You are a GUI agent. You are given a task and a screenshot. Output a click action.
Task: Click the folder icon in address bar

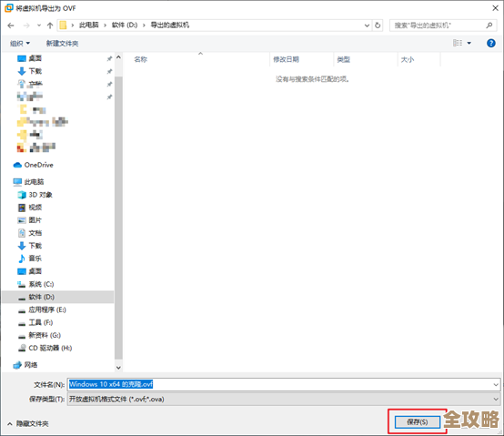[x=63, y=25]
